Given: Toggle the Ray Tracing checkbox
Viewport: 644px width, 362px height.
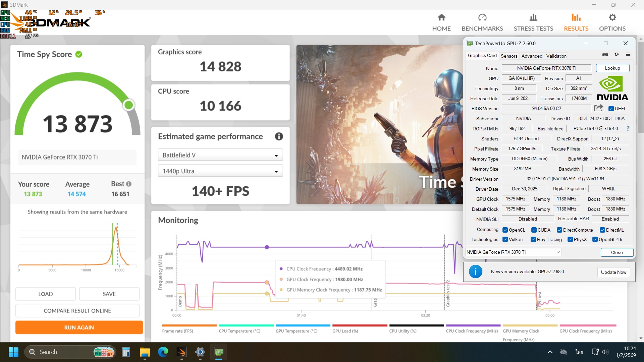Looking at the screenshot, I should pyautogui.click(x=533, y=239).
